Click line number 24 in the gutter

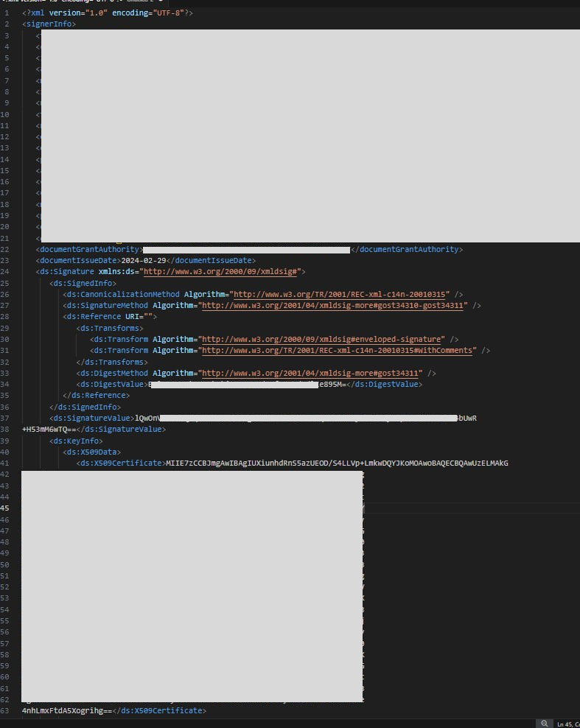coord(5,272)
